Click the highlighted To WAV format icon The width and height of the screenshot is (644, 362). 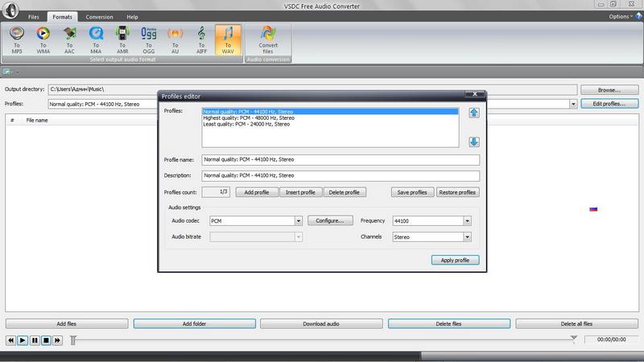(228, 39)
